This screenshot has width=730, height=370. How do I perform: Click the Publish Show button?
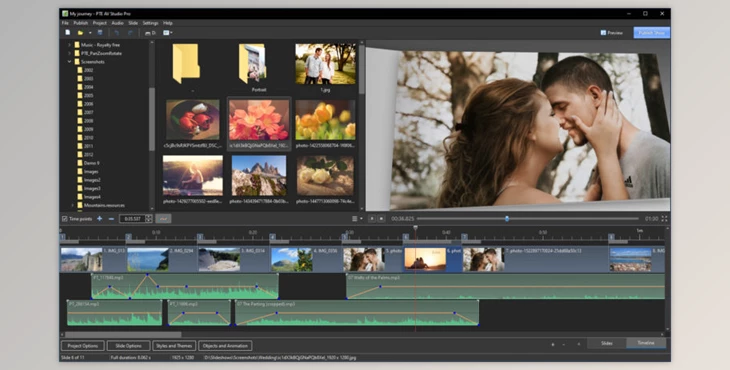coord(651,33)
